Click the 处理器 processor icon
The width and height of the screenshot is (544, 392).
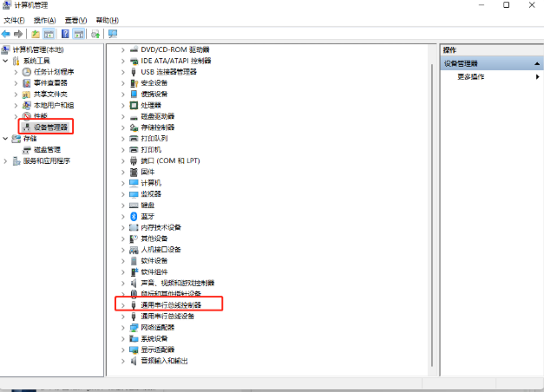coord(134,105)
